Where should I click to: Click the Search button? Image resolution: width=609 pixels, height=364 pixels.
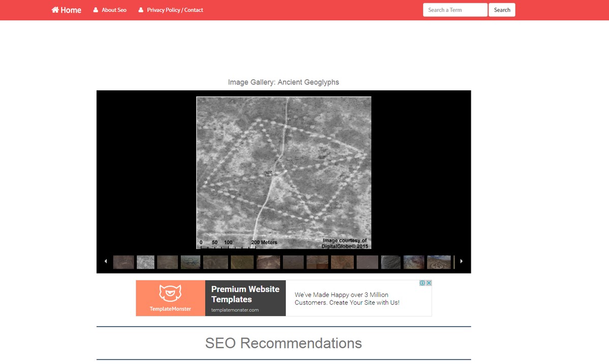coord(502,10)
